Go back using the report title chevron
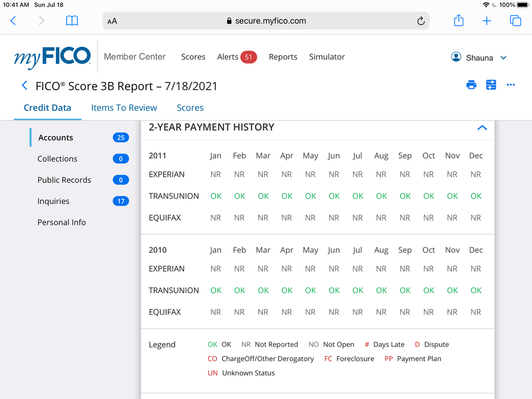This screenshot has height=399, width=532. (24, 85)
